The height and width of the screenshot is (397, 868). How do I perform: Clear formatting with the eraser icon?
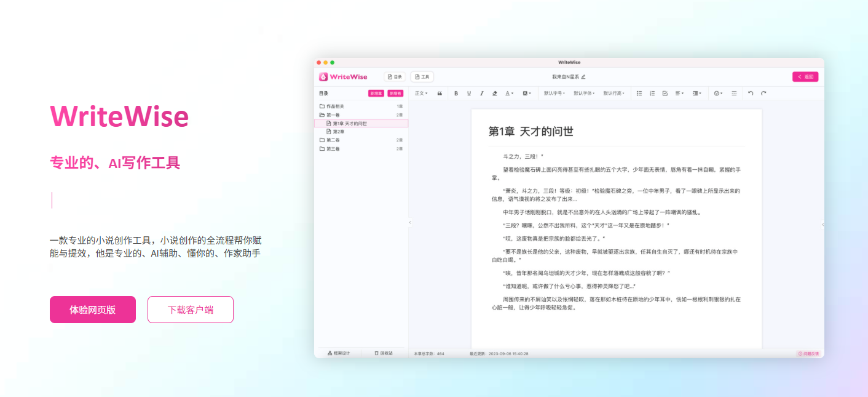[495, 94]
